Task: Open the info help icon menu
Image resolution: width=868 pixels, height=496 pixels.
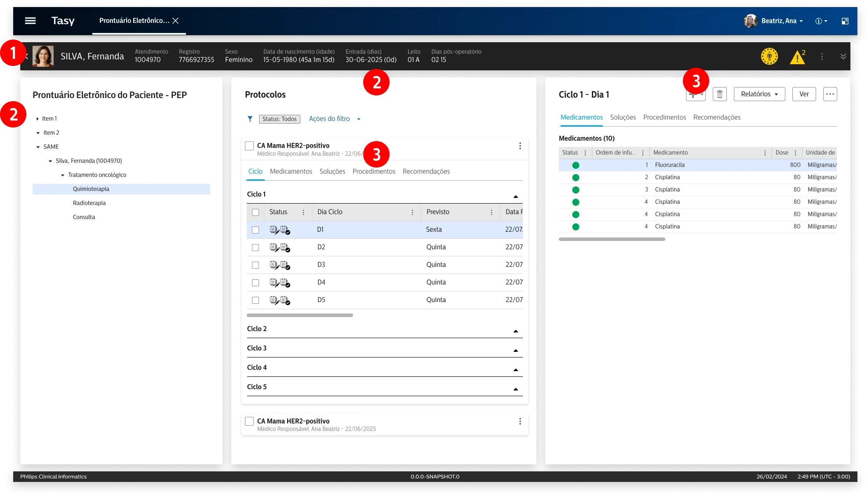Action: tap(821, 21)
